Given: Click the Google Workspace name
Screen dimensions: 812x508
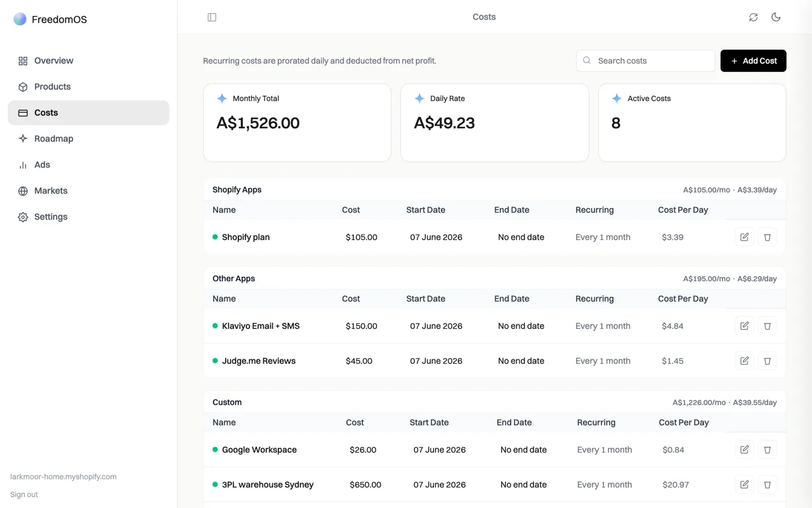Looking at the screenshot, I should click(x=259, y=450).
